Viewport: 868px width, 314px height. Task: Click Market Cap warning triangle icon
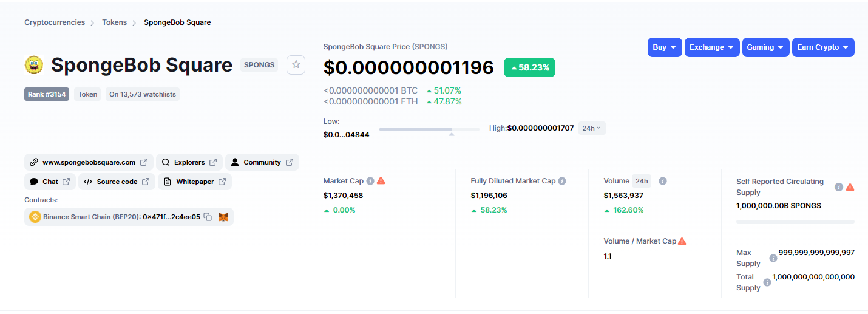pyautogui.click(x=381, y=181)
